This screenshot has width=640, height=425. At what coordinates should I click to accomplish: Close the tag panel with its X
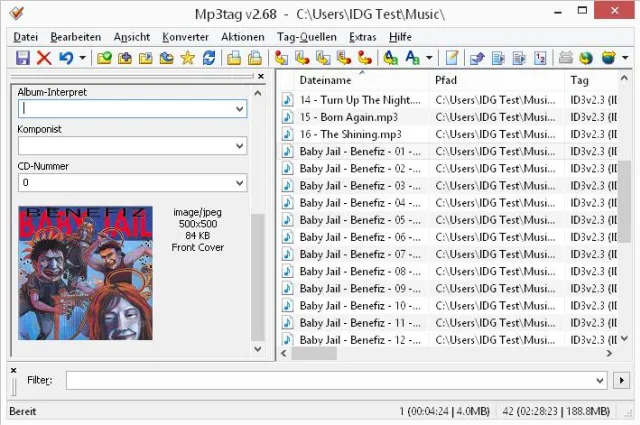260,76
